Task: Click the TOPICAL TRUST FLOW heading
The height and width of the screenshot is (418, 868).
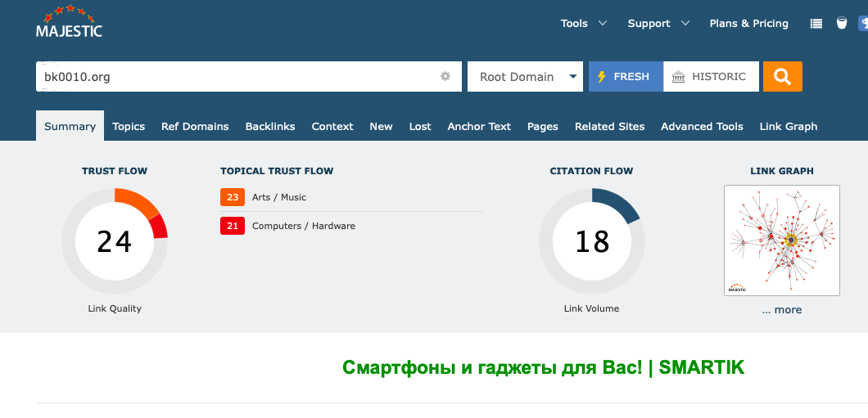Action: (277, 171)
